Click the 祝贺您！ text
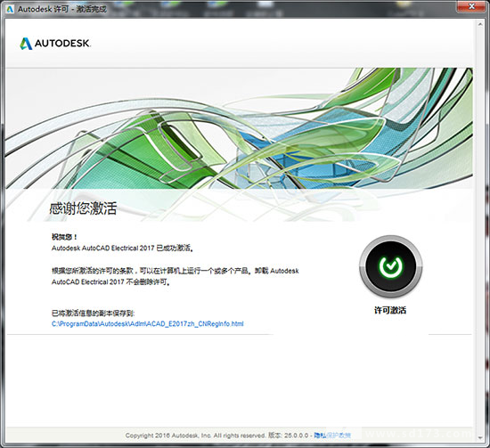Image resolution: width=490 pixels, height=448 pixels. [x=64, y=237]
